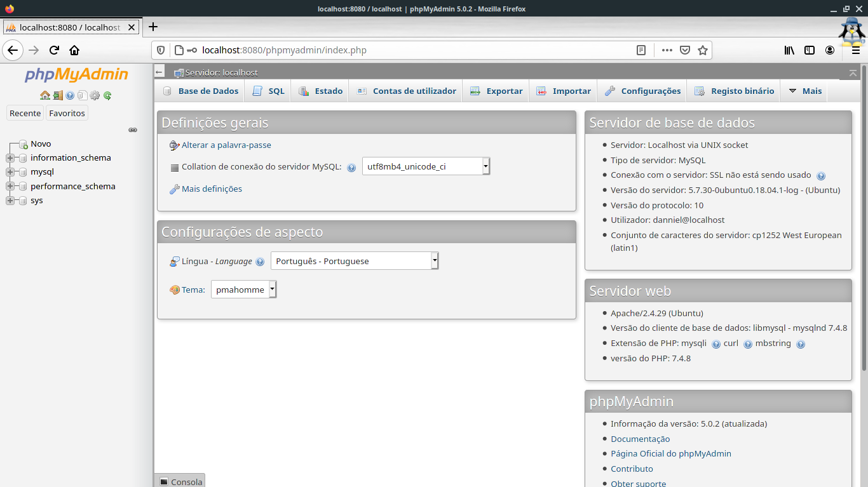Screen dimensions: 868x487
Task: Open Página Oficial do phpMyAdmin link
Action: click(671, 454)
